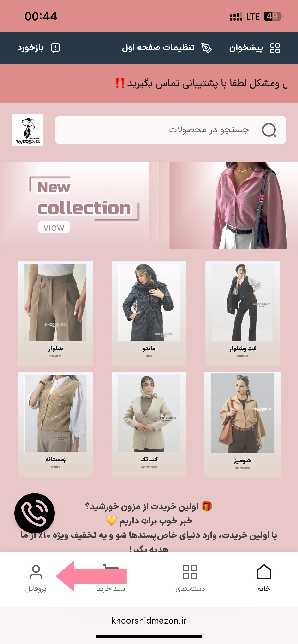Open the کت تک women coat card
298x644 pixels.
click(x=149, y=424)
